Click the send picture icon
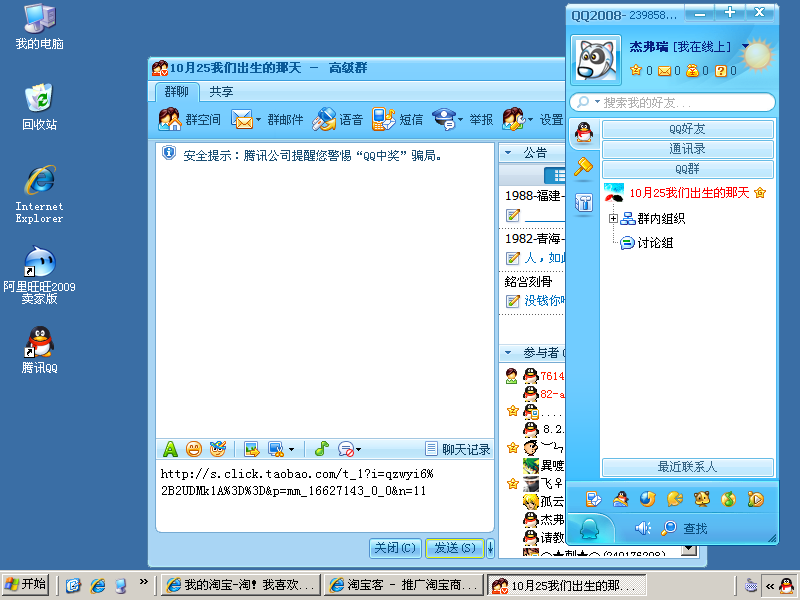Image resolution: width=800 pixels, height=600 pixels. (x=252, y=449)
